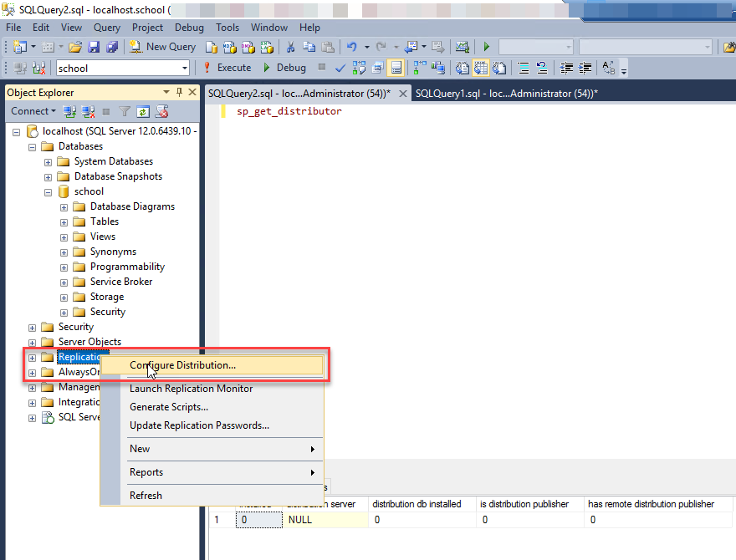736x560 pixels.
Task: Collapse the school database node
Action: click(x=49, y=191)
